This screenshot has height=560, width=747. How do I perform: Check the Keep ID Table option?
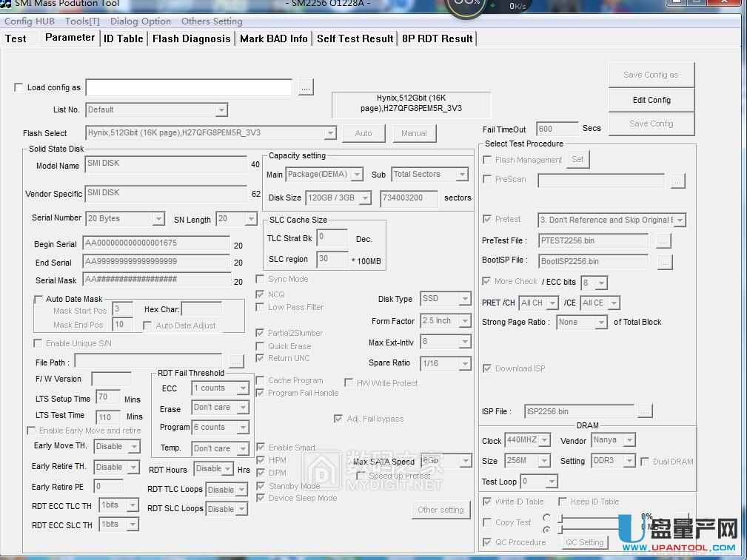coord(563,502)
